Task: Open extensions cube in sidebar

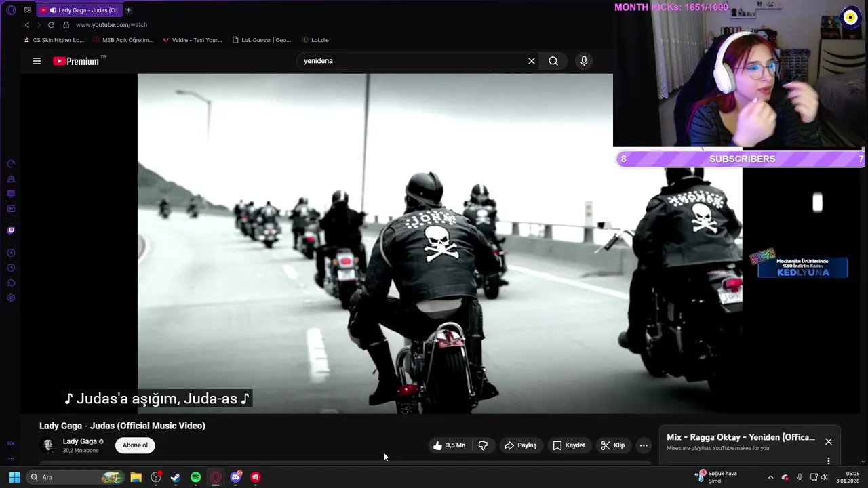Action: pos(11,283)
